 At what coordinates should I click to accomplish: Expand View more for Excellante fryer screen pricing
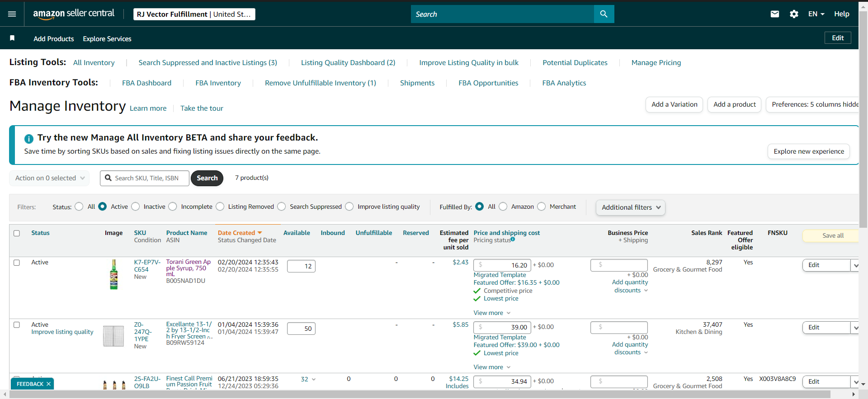(x=492, y=367)
